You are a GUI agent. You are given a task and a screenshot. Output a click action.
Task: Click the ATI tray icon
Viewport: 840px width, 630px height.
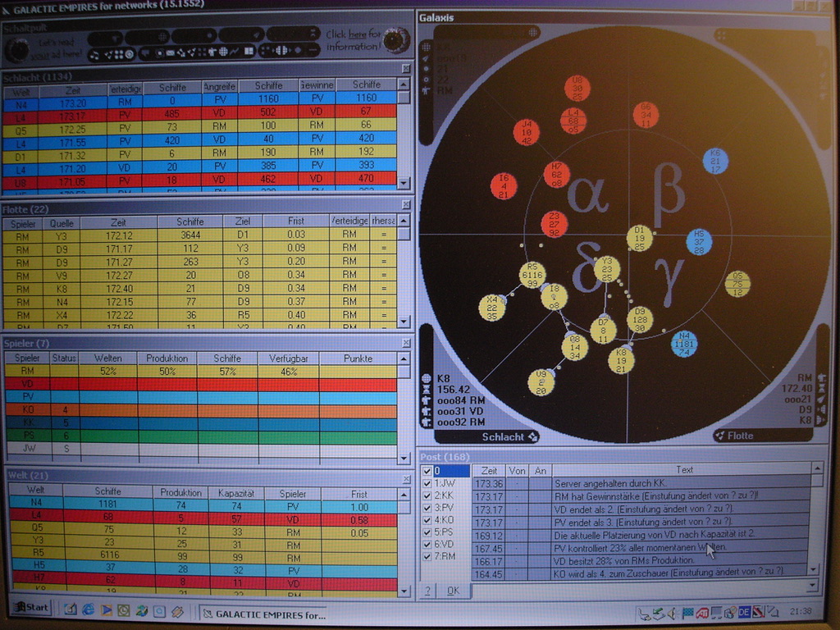702,613
